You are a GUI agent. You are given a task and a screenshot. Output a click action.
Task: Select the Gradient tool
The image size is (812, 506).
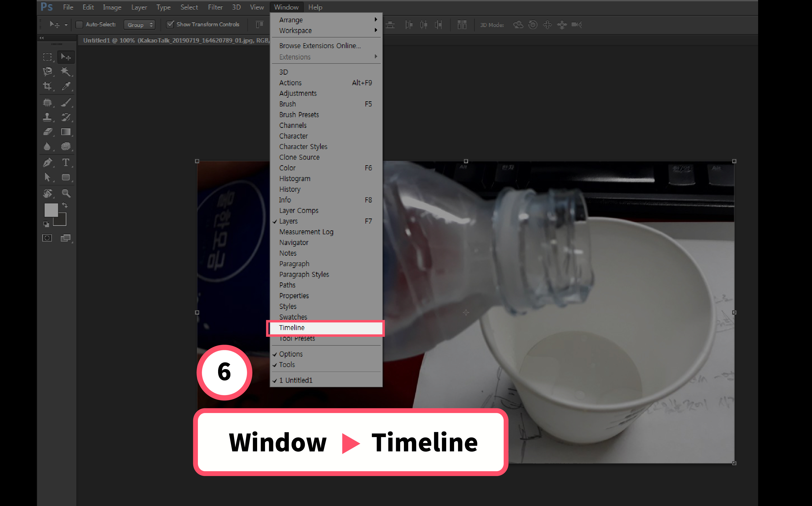pos(65,132)
